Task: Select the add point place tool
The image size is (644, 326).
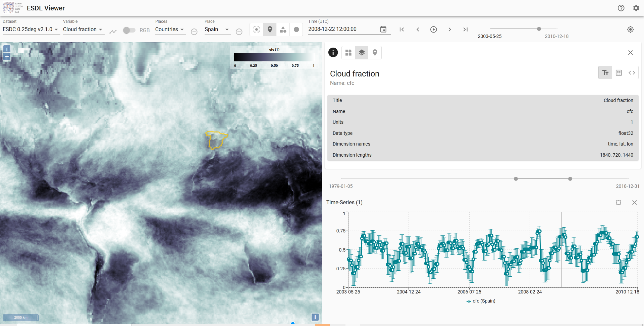Action: [x=270, y=30]
